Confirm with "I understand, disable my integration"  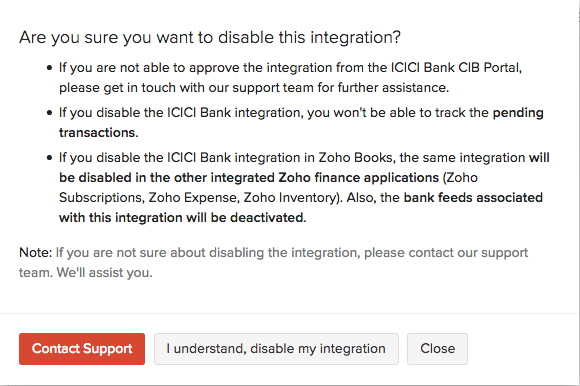pos(276,349)
